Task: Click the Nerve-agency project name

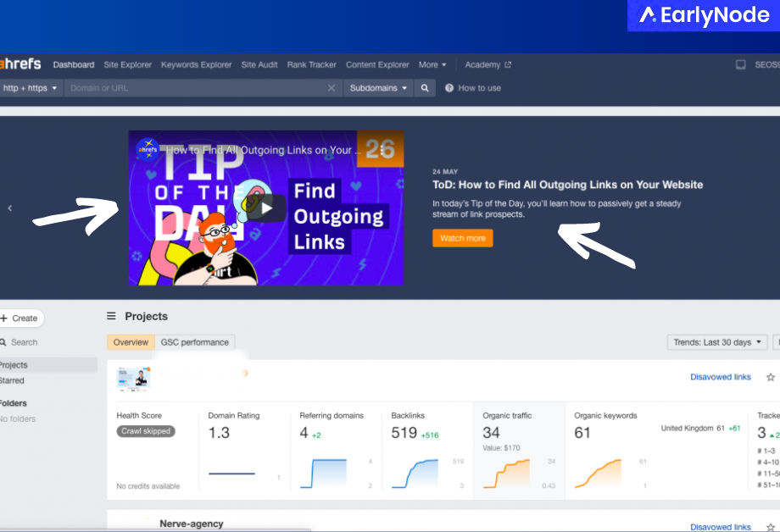Action: [x=191, y=524]
